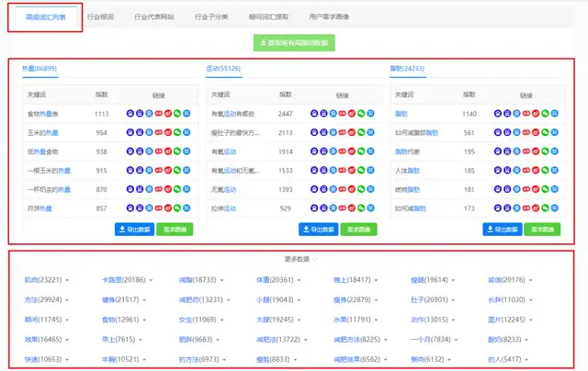
Task: Open red Weibo icon for 月饼热量
Action: click(168, 208)
